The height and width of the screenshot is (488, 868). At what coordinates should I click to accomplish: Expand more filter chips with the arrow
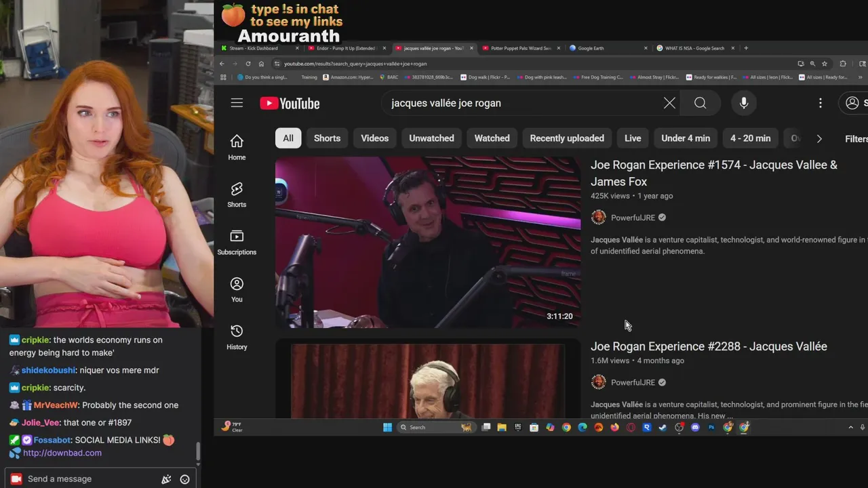(819, 138)
